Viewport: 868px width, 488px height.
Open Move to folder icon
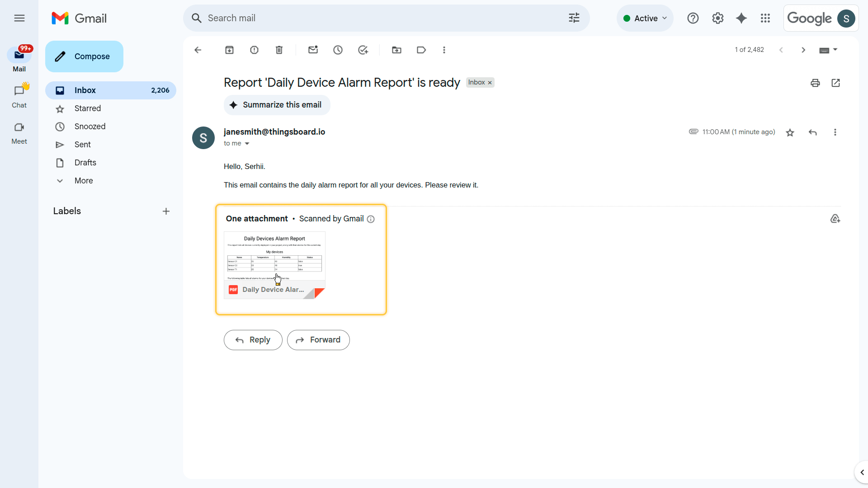396,50
